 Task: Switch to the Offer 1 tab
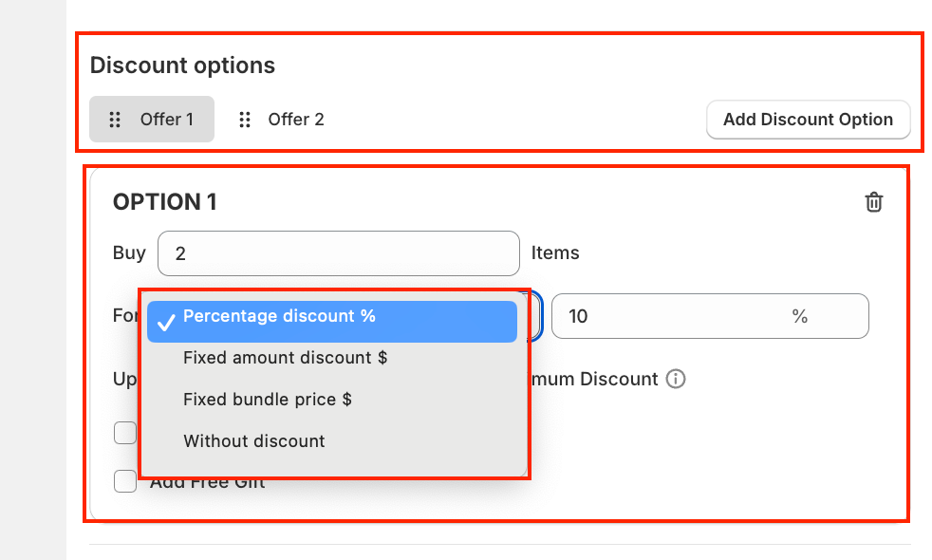coord(166,120)
